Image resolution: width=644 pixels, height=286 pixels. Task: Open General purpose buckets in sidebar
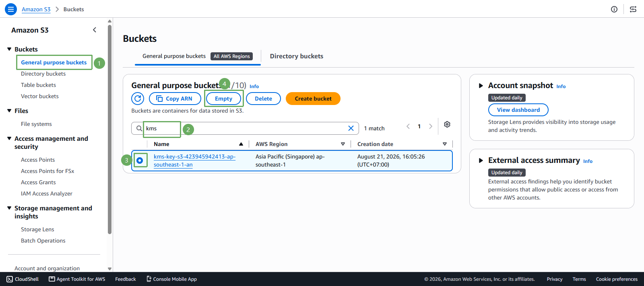click(x=54, y=62)
